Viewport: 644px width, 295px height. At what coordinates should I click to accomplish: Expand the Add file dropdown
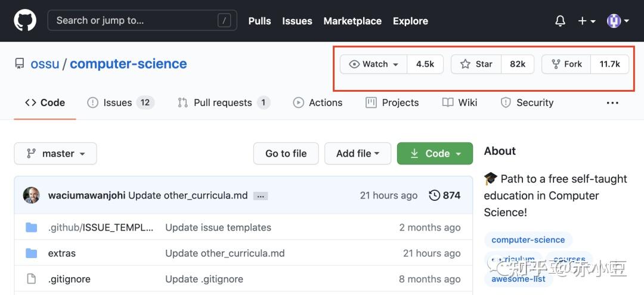358,153
